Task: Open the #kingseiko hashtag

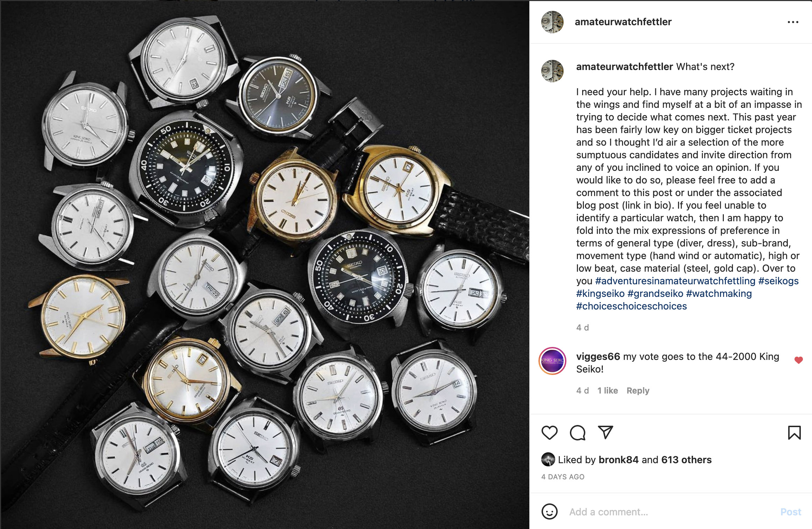Action: [x=600, y=293]
